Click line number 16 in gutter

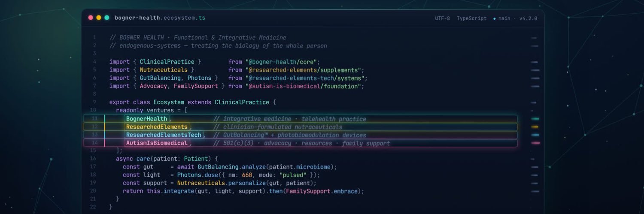pos(94,159)
